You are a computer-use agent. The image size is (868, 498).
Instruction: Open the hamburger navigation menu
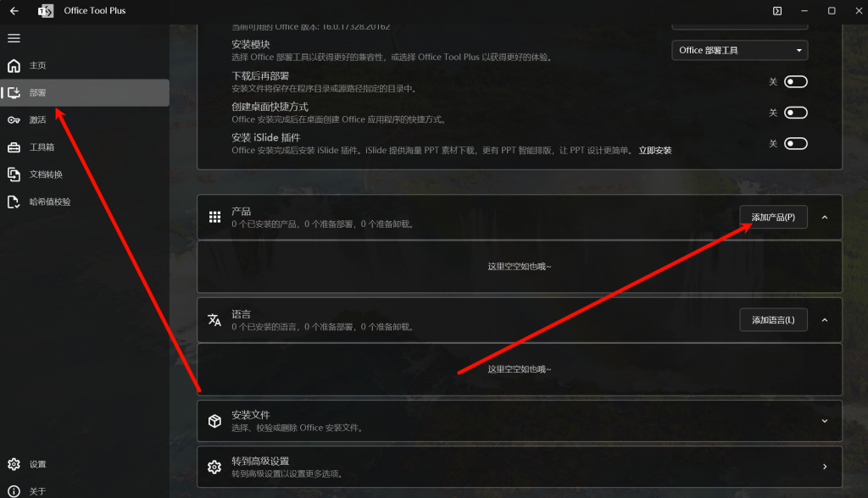pos(14,38)
